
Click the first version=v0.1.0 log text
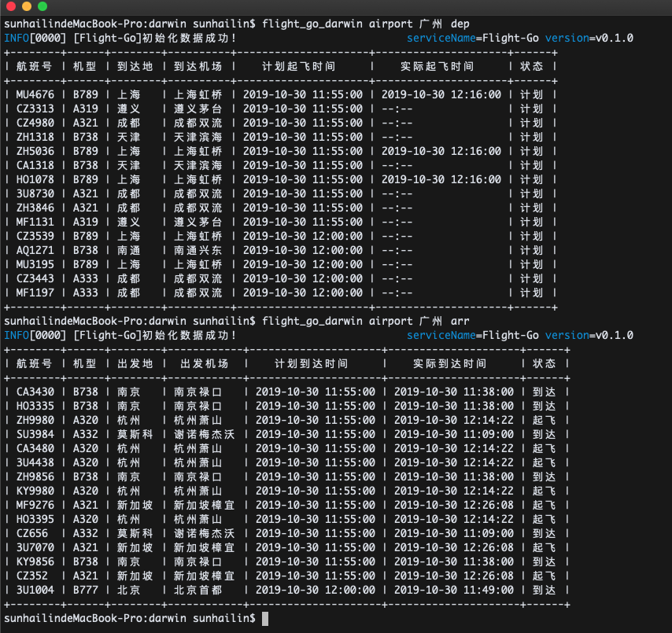point(589,38)
